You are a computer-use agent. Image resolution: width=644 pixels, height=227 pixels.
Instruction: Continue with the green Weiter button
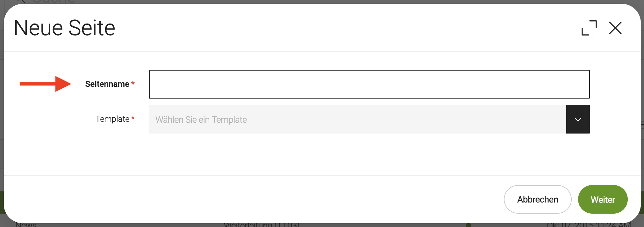tap(603, 199)
